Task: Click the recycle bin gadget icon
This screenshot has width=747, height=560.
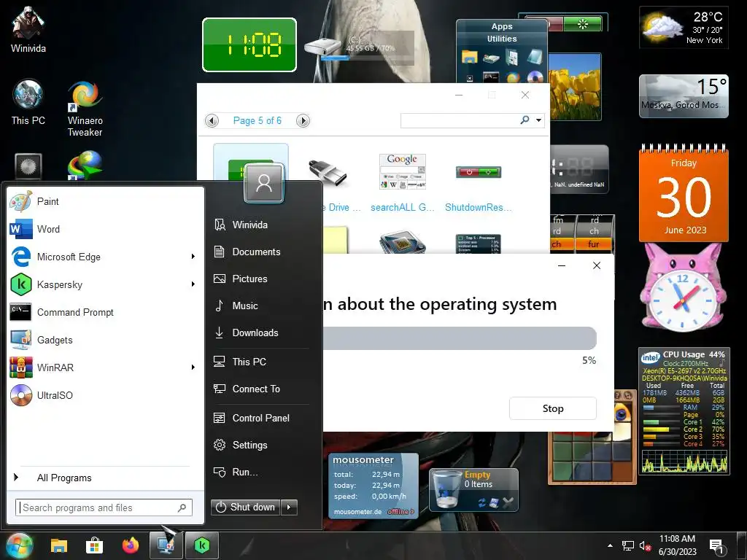Action: point(446,489)
